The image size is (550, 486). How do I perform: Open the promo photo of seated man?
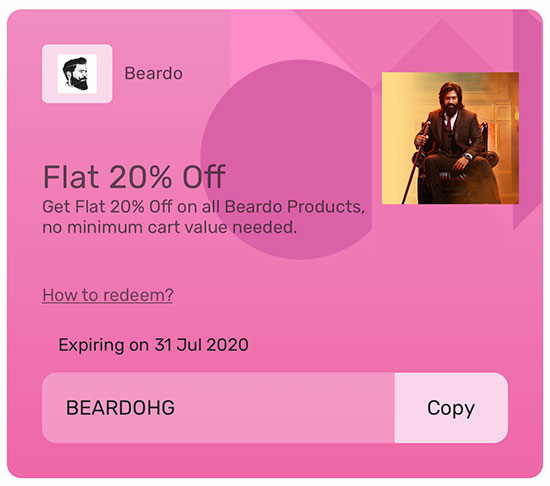(x=450, y=138)
